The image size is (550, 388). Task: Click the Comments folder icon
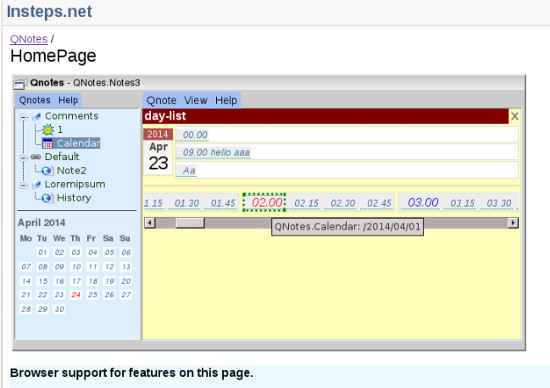tap(36, 116)
